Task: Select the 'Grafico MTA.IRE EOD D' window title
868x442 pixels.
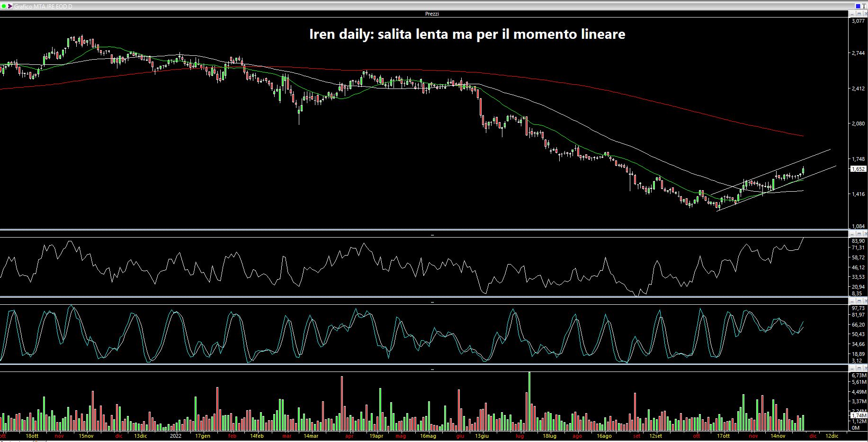Action: pyautogui.click(x=43, y=7)
